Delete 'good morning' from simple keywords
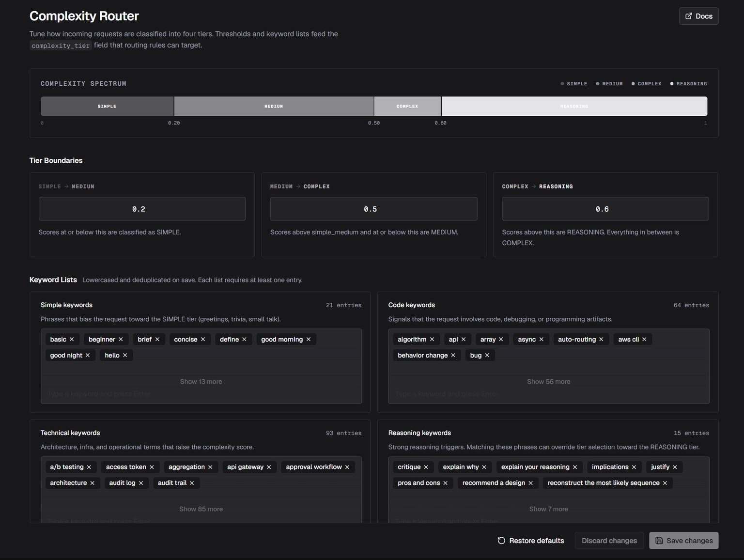This screenshot has width=744, height=560. coord(309,340)
